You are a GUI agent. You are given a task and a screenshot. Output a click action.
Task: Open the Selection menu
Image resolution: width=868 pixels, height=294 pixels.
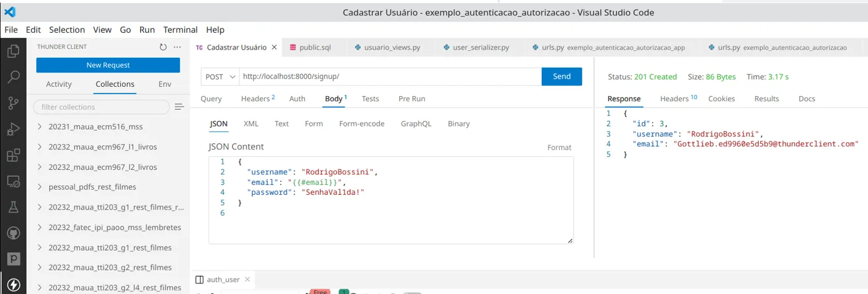pos(67,30)
